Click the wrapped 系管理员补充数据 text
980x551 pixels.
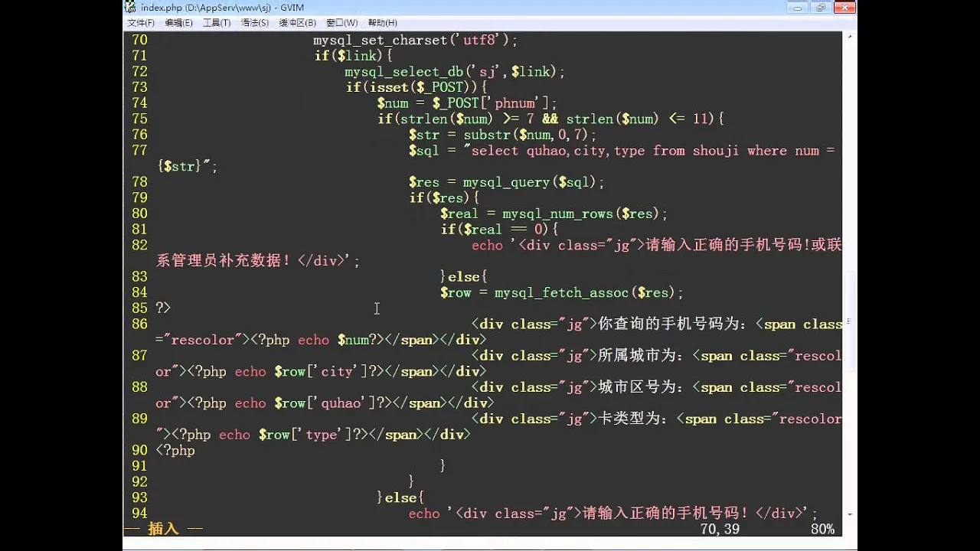click(x=258, y=261)
